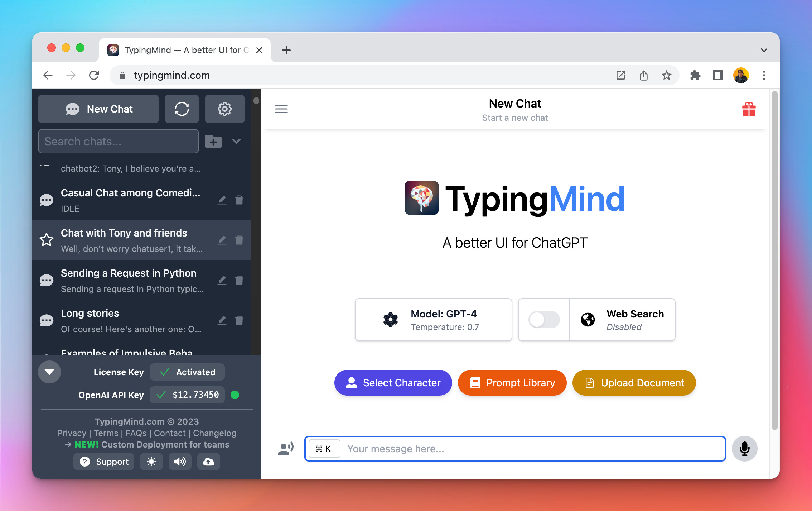This screenshot has width=812, height=511.
Task: Open page in app icon in address bar
Action: tap(621, 75)
